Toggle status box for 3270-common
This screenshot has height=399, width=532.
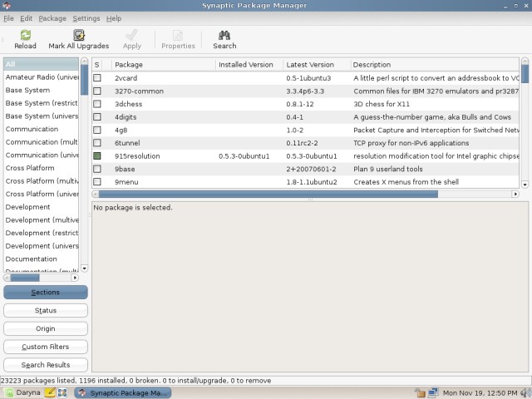click(x=97, y=91)
